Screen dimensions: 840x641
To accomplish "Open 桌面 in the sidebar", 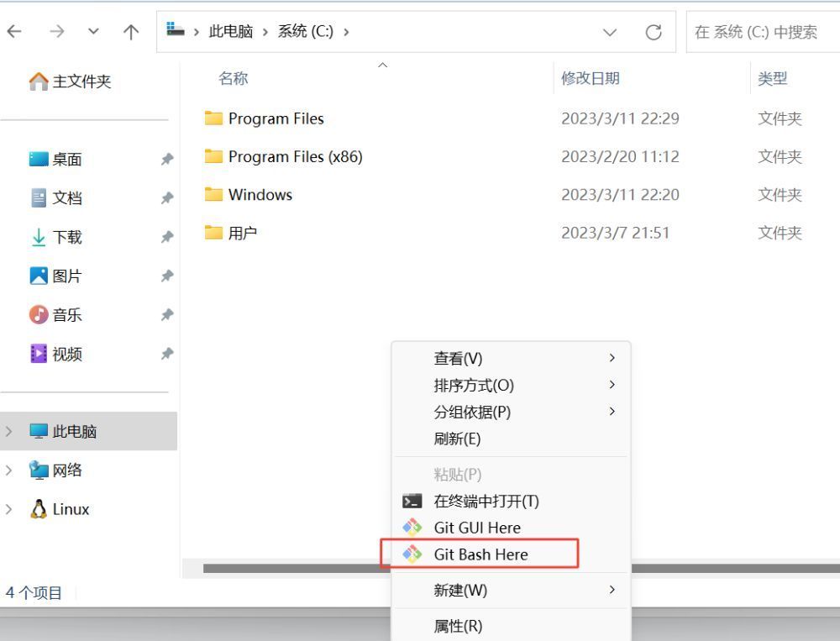I will coord(55,159).
